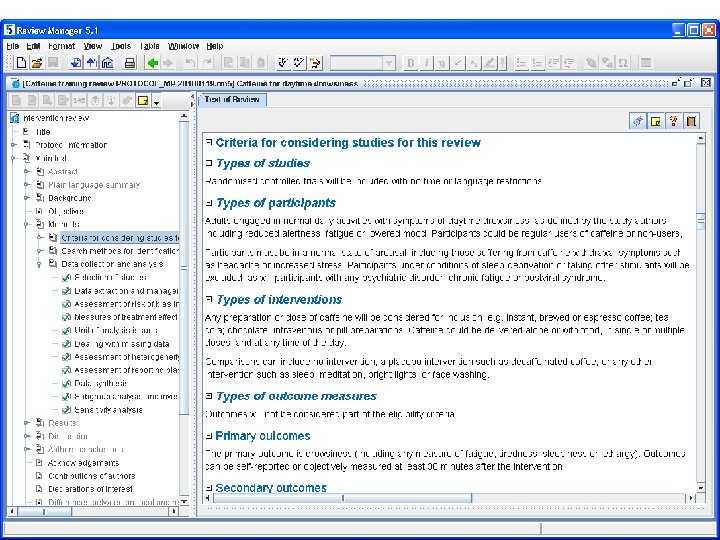The width and height of the screenshot is (720, 540).
Task: Click the properties icon above review text
Action: [x=638, y=121]
